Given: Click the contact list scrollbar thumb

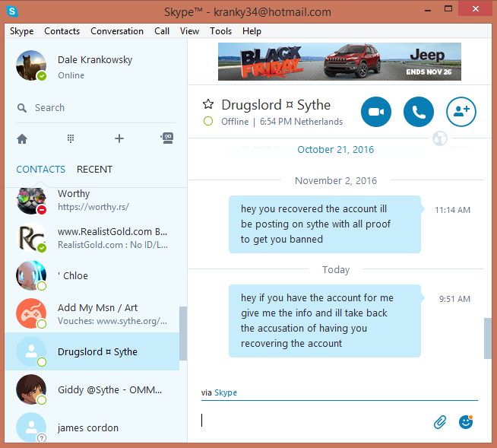Looking at the screenshot, I should (x=183, y=333).
